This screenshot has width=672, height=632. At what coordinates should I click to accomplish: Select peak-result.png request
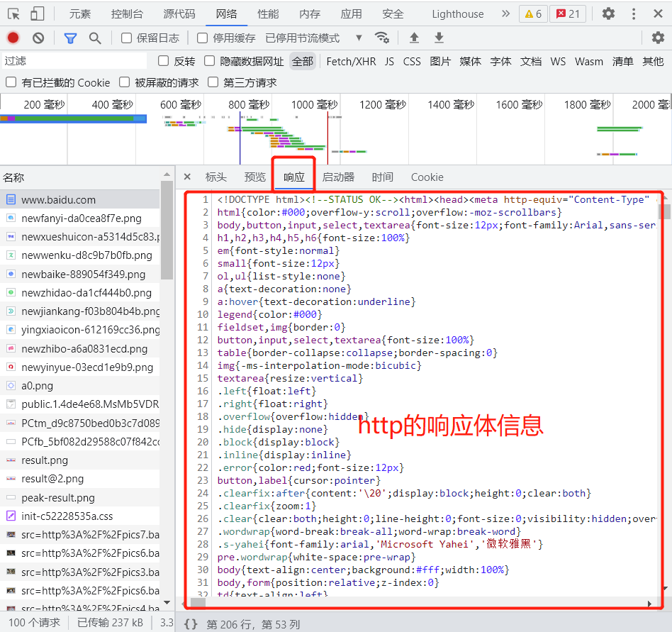(80, 498)
